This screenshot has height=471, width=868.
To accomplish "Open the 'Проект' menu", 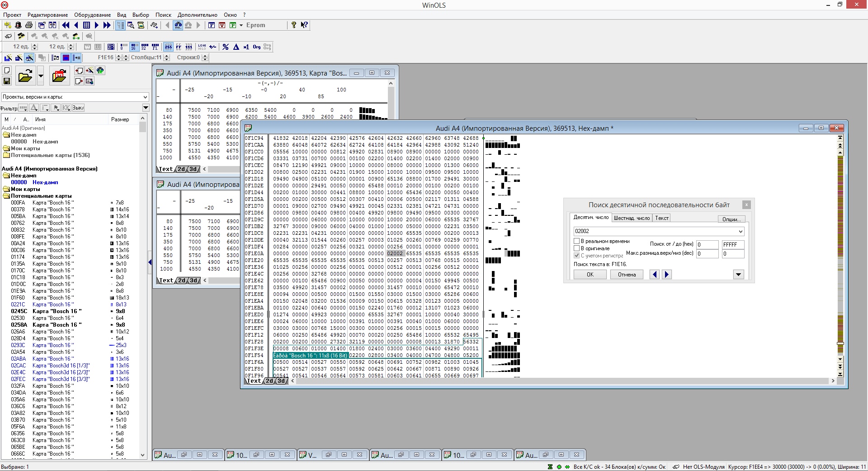I will tap(12, 15).
